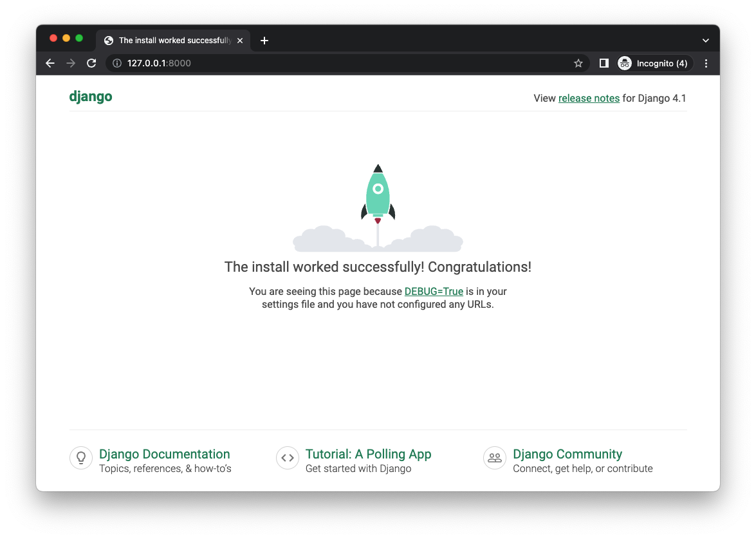Close the 'The install worked successfully' tab
756x539 pixels.
(239, 41)
